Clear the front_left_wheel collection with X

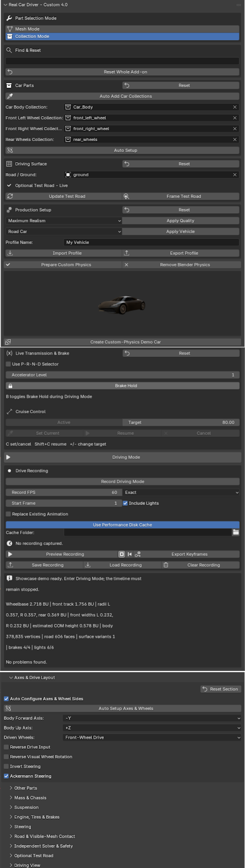(235, 118)
